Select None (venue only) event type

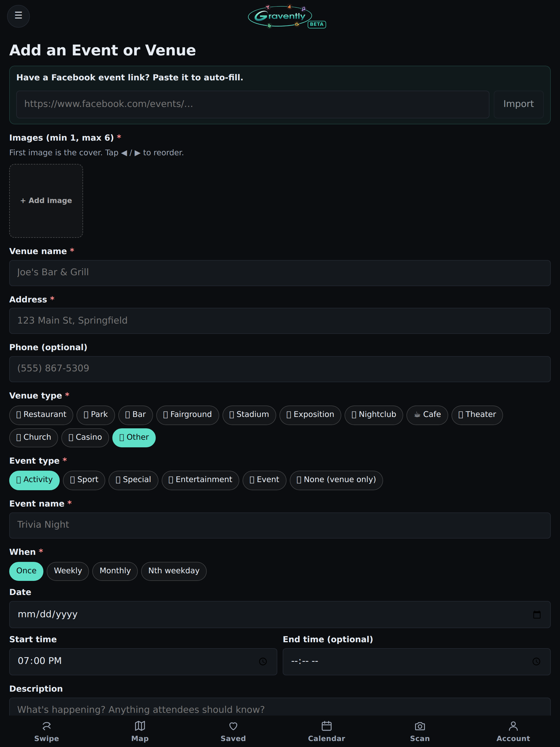coord(336,480)
